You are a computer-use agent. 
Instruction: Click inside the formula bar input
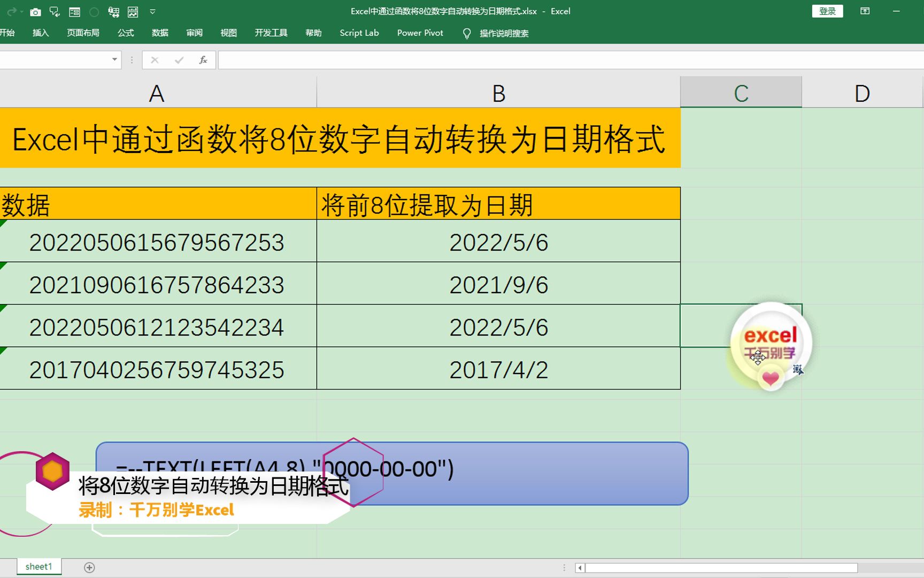571,60
